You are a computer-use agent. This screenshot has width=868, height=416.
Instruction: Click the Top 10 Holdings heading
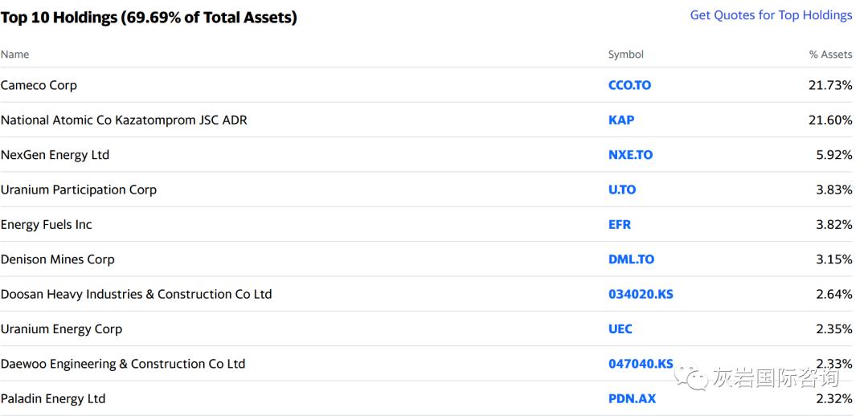pos(149,17)
